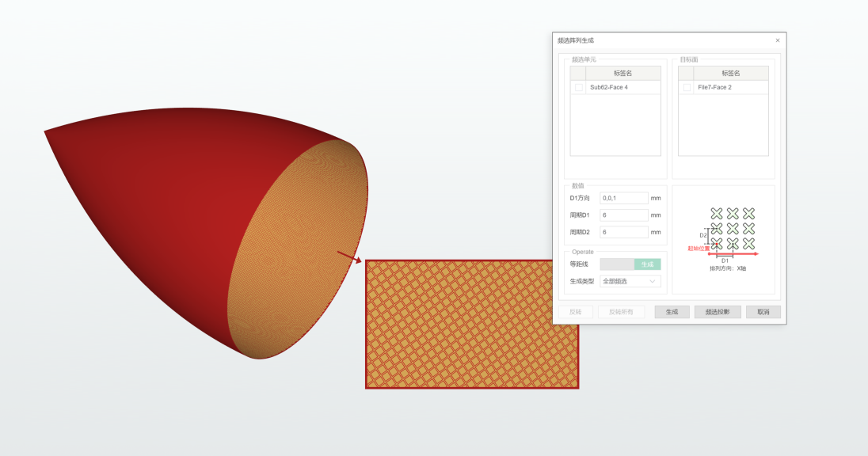Check the File7-Face 2 checkbox
This screenshot has height=456, width=868.
tap(687, 88)
